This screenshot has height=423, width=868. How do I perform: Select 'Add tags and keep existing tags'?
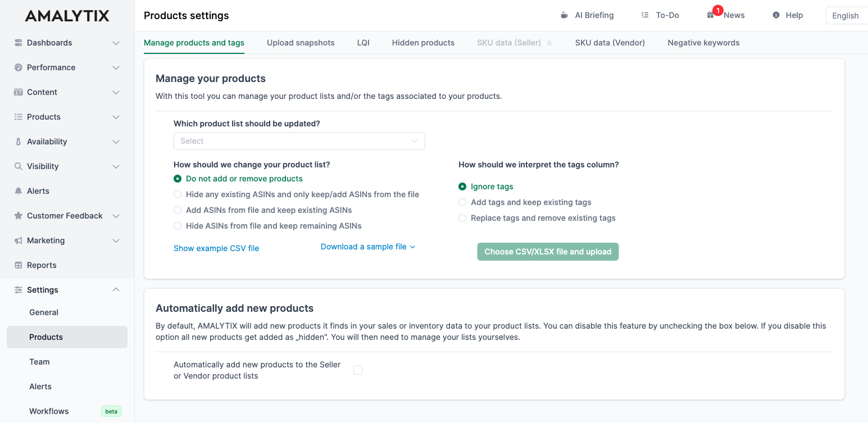462,202
